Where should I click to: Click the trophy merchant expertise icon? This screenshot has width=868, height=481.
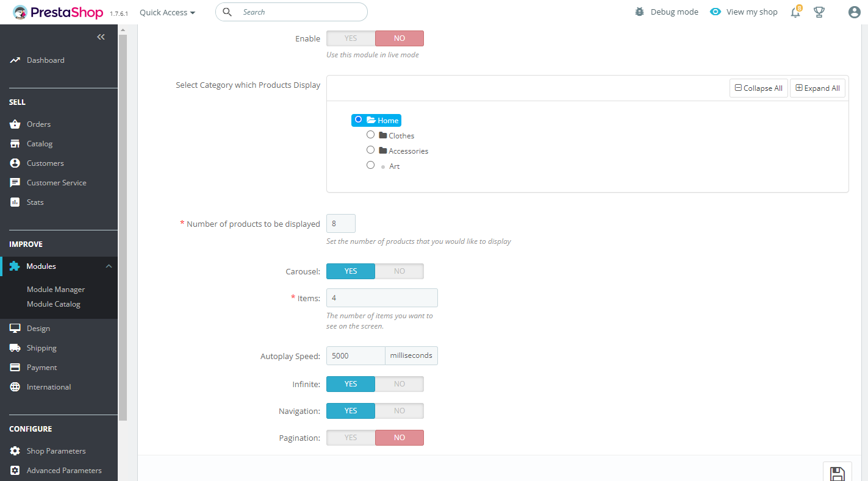coord(819,12)
